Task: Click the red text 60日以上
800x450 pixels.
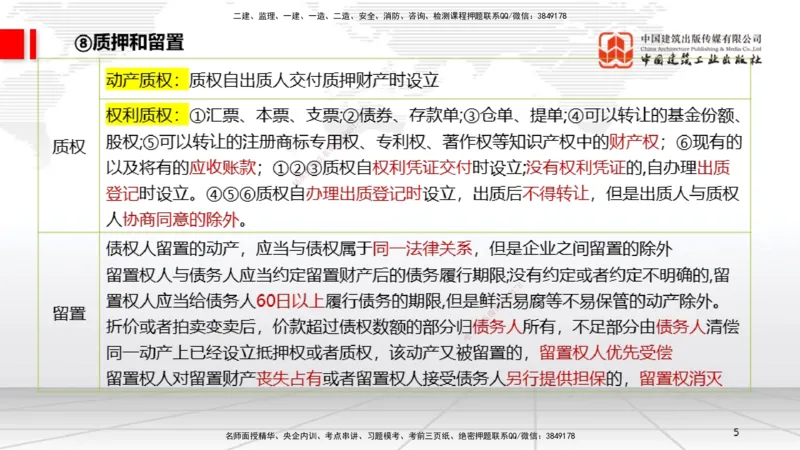Action: (290, 301)
